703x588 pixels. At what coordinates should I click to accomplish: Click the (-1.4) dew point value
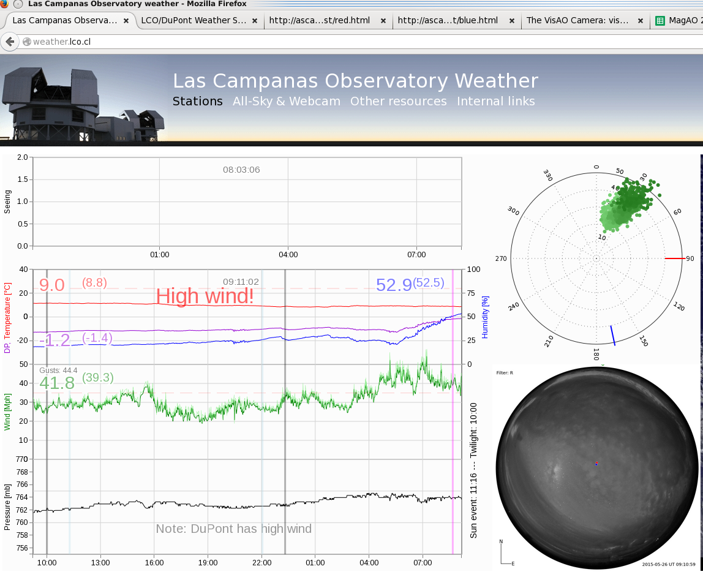pyautogui.click(x=97, y=337)
